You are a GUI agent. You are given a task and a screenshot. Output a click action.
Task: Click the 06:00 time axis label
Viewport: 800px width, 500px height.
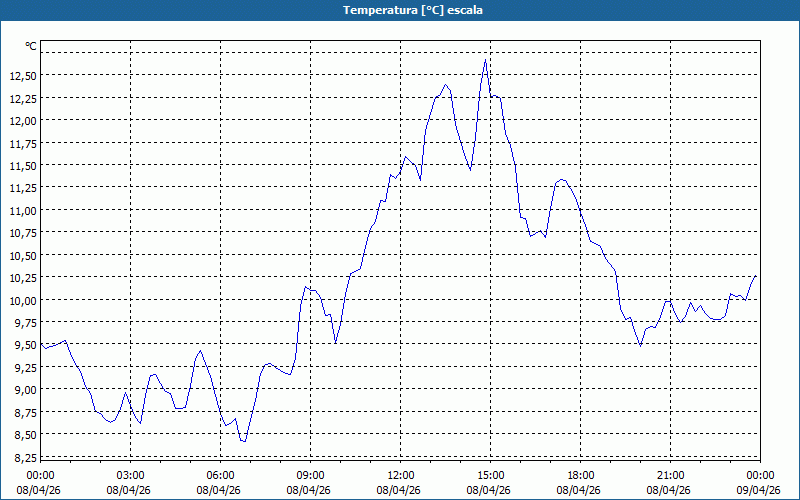point(220,475)
